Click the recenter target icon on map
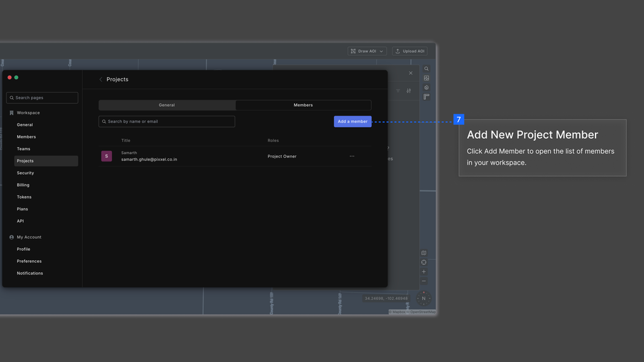The width and height of the screenshot is (644, 362). tap(424, 262)
